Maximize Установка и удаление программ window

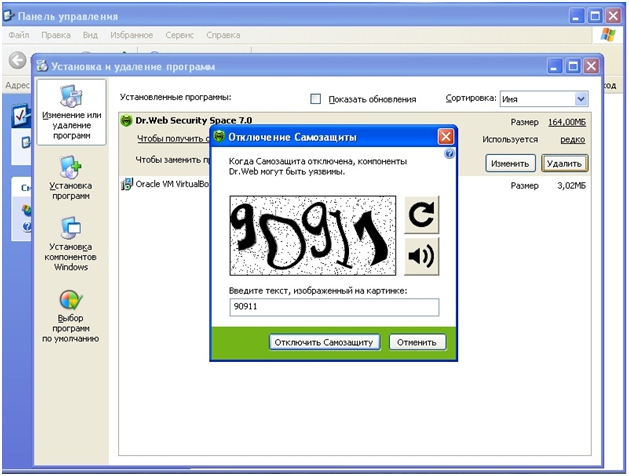pyautogui.click(x=573, y=66)
